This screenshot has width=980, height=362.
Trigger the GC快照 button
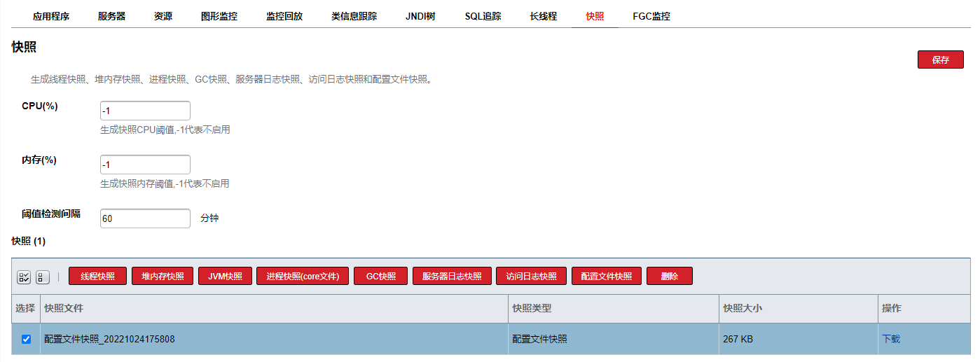[x=380, y=277]
